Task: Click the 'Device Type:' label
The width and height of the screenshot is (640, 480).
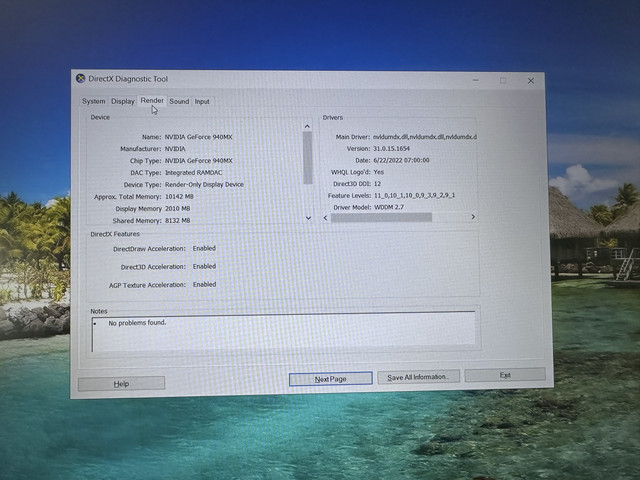Action: tap(142, 185)
